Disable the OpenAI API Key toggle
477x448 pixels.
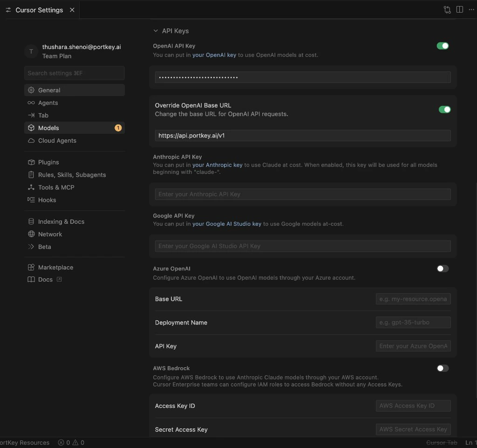[x=443, y=46]
